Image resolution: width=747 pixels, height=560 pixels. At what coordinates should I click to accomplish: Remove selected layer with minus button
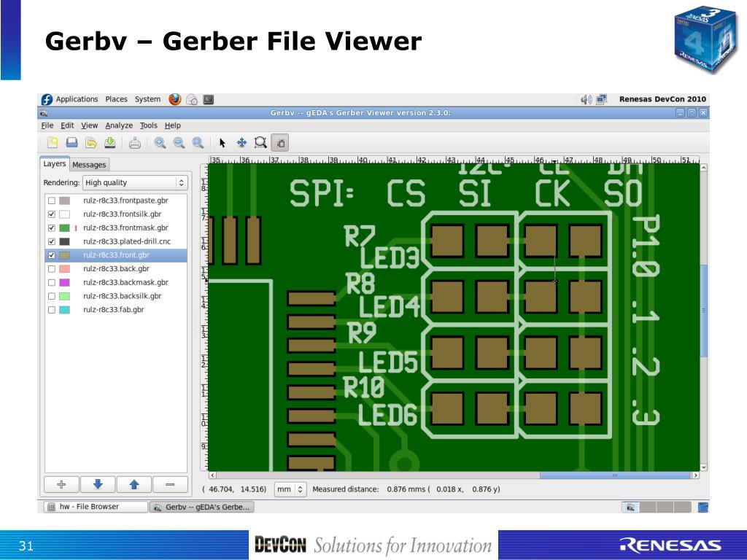pos(170,484)
